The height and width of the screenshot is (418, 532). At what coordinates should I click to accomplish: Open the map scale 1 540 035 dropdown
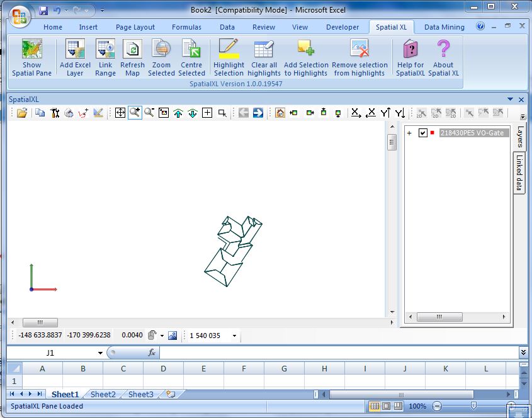235,336
